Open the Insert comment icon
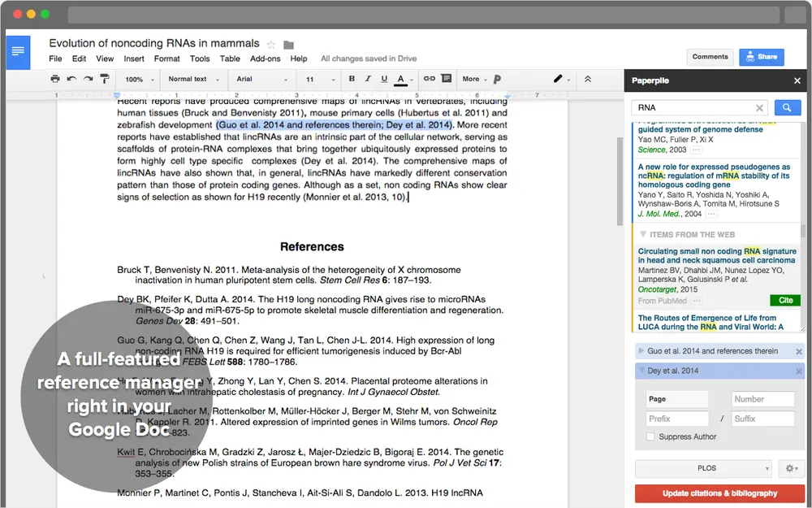The image size is (812, 508). click(x=447, y=79)
